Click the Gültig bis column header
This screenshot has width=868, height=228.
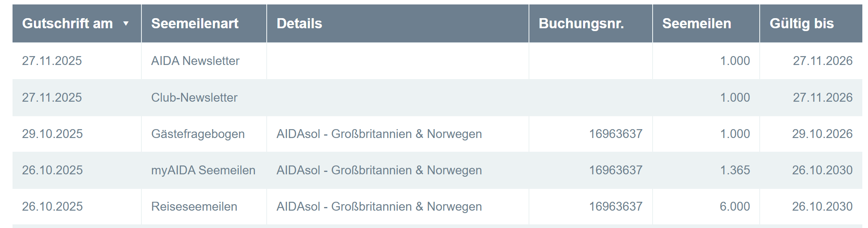pyautogui.click(x=802, y=24)
